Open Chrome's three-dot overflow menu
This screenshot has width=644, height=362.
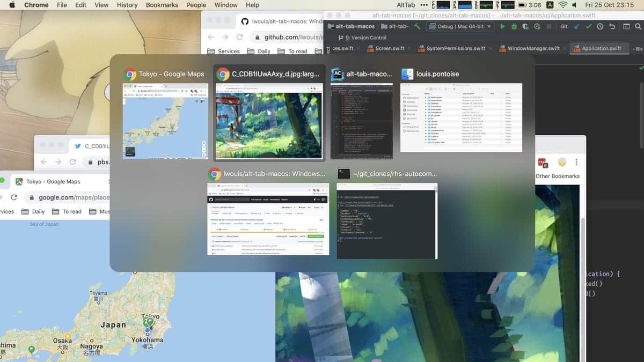tap(577, 162)
